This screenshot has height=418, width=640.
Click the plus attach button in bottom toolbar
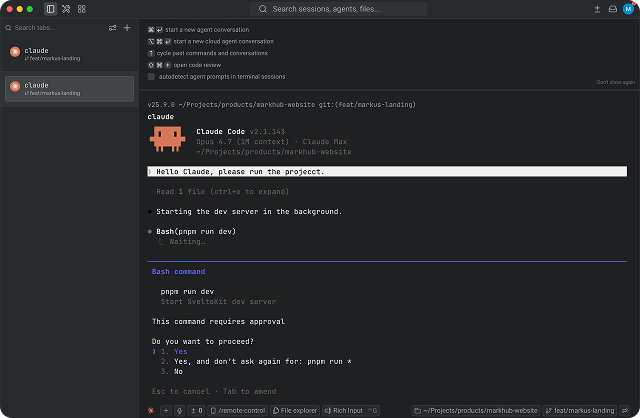coord(166,410)
